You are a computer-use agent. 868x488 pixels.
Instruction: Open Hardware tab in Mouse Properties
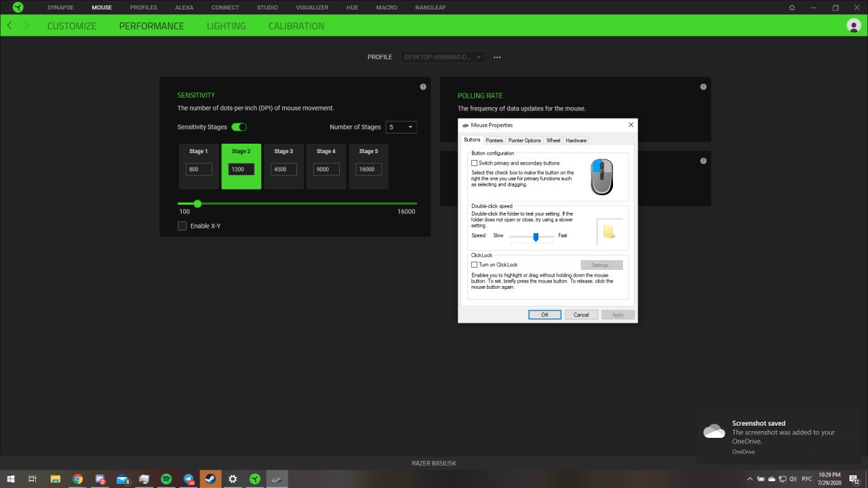[x=576, y=140]
